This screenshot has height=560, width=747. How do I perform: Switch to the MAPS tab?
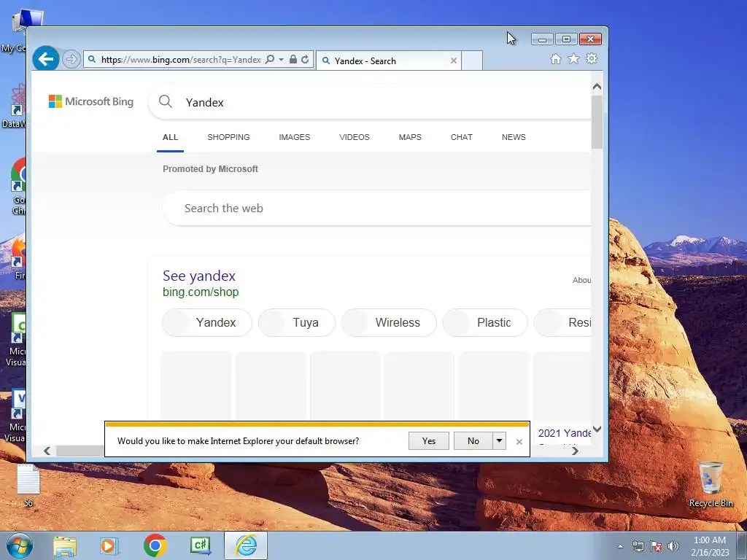point(410,137)
